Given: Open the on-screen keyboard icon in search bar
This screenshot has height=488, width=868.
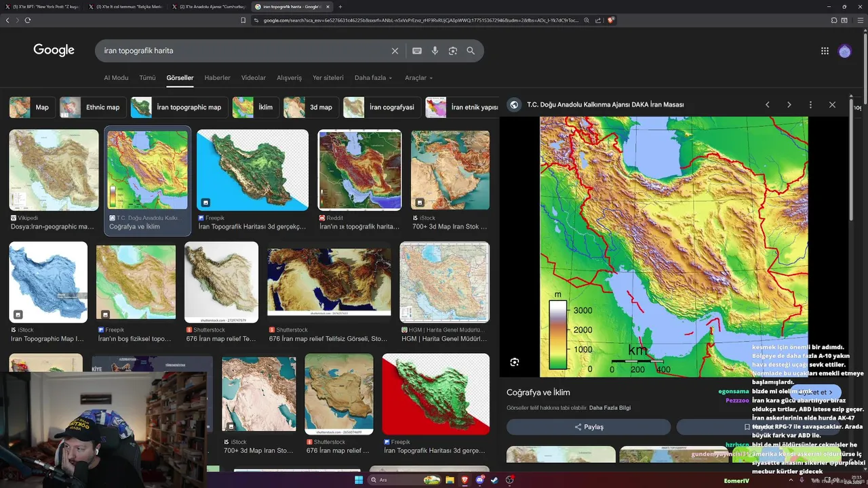Looking at the screenshot, I should pos(417,51).
